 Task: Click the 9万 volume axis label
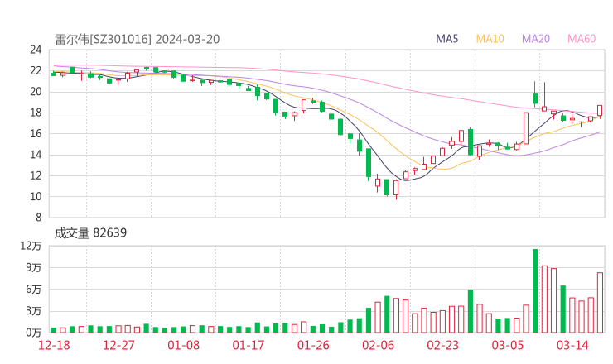click(34, 267)
